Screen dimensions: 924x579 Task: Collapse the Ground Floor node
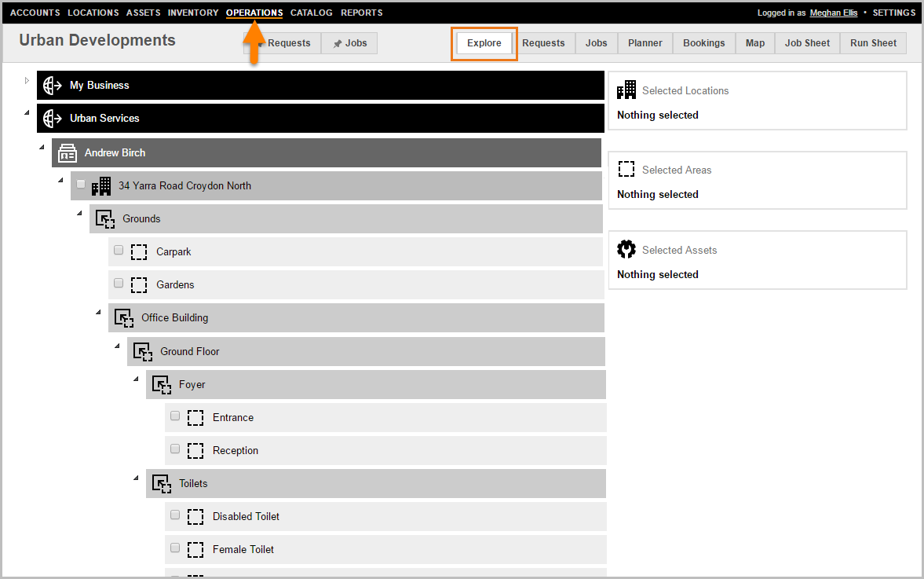coord(116,346)
